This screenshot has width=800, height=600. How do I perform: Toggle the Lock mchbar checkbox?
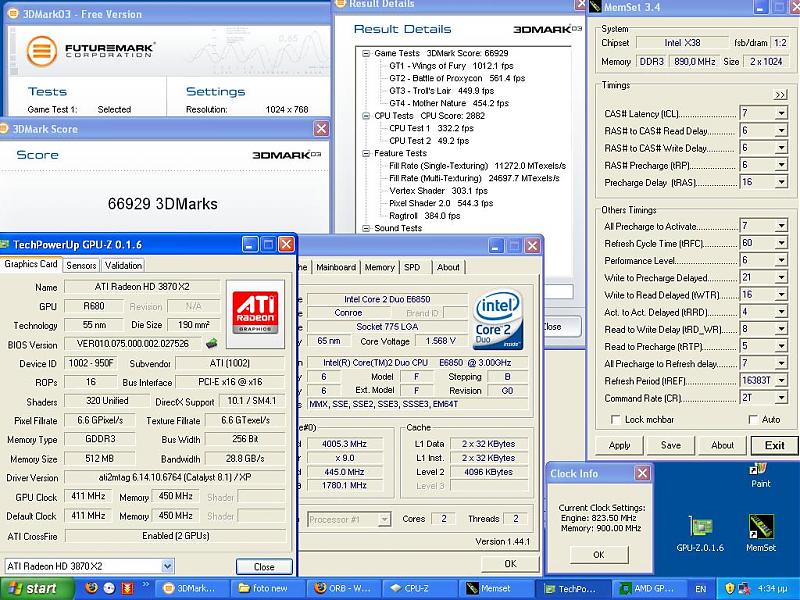615,419
